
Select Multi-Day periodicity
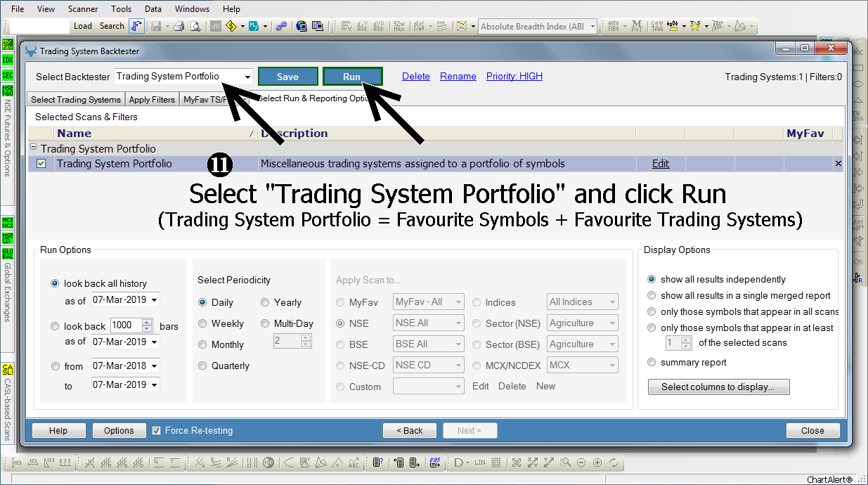click(265, 323)
